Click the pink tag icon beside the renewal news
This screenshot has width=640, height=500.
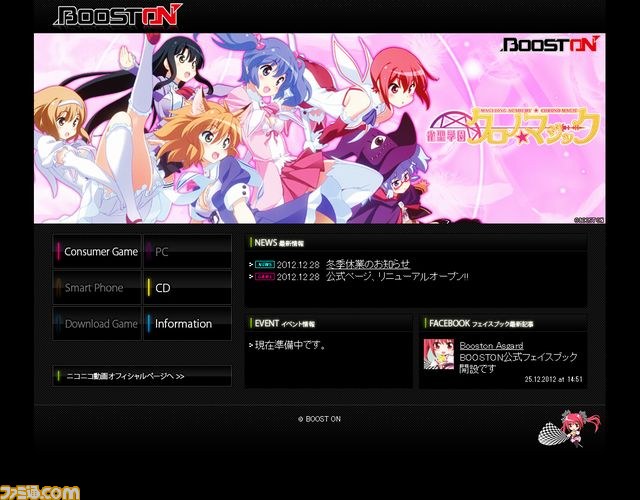(x=264, y=277)
